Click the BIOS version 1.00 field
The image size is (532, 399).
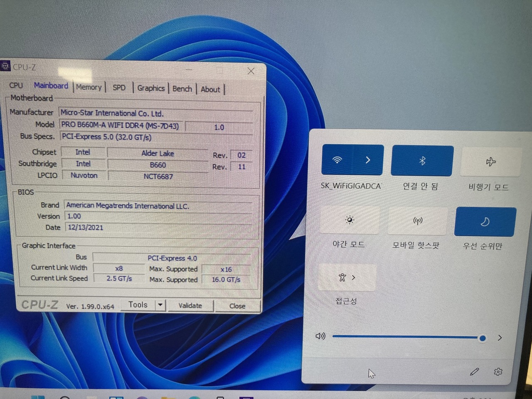coord(159,217)
